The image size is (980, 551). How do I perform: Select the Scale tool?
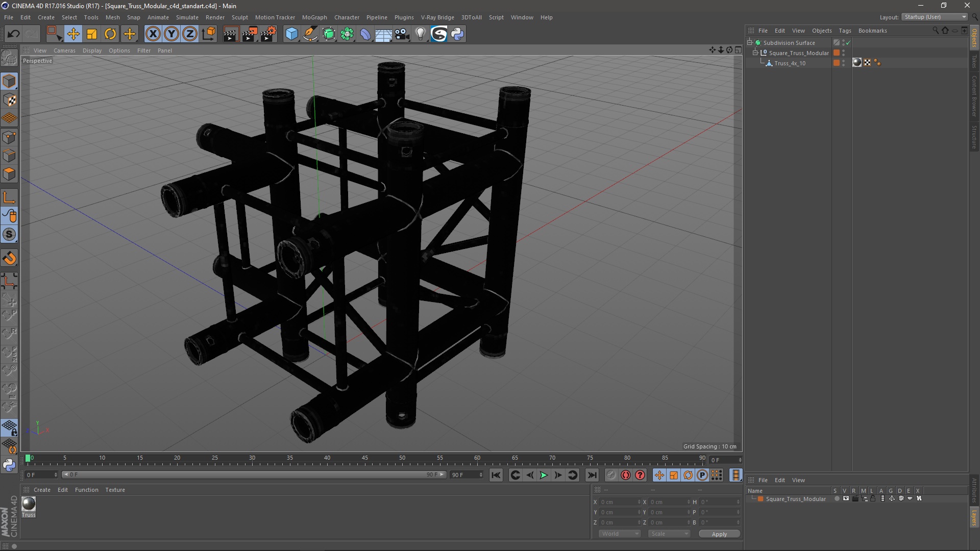(92, 34)
